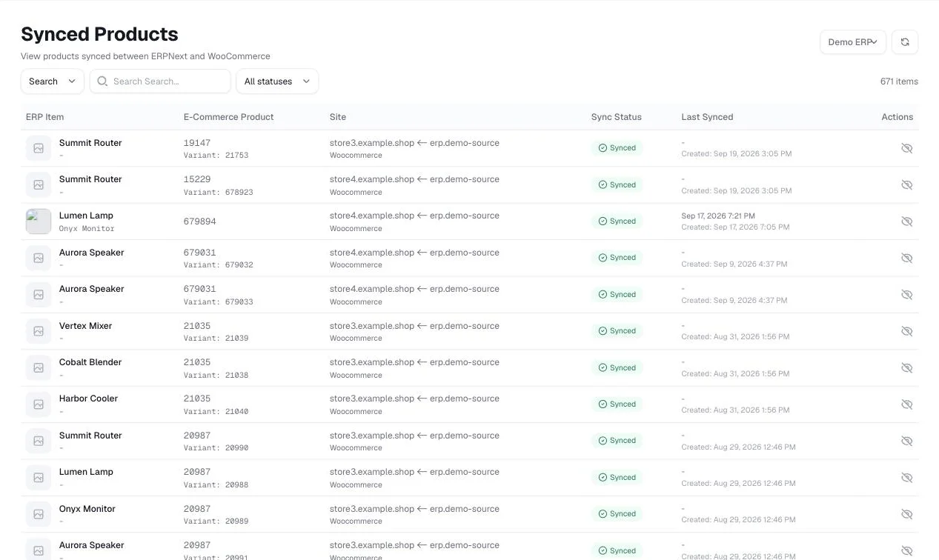Click Synced badge in Harbor Cooler row

(617, 404)
